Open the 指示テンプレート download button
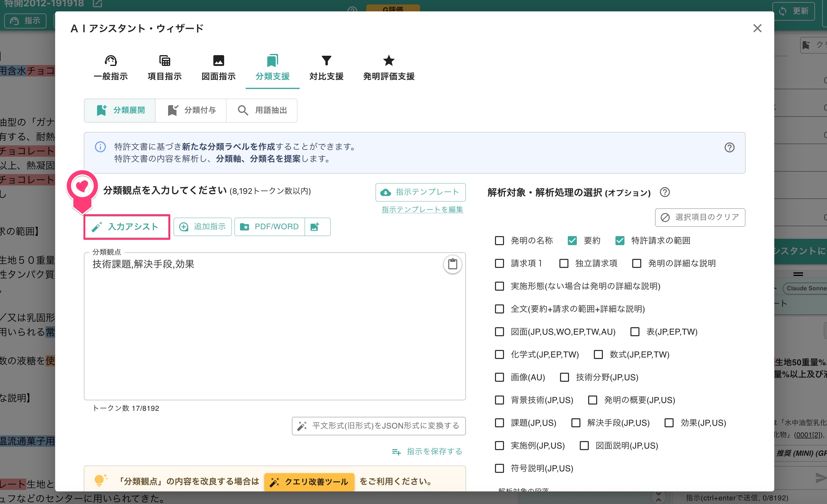Viewport: 827px width, 504px height. point(420,192)
